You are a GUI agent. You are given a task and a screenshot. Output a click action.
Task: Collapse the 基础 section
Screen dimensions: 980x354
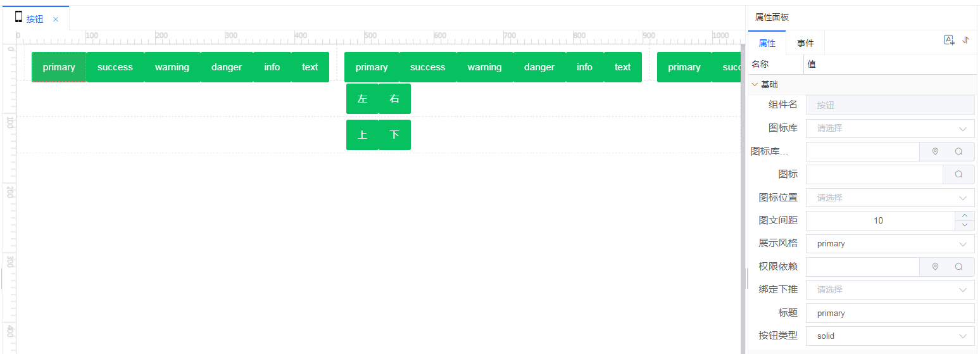pos(755,84)
